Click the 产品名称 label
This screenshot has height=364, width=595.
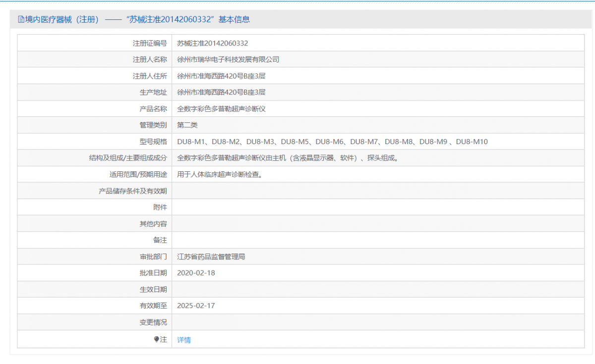153,108
